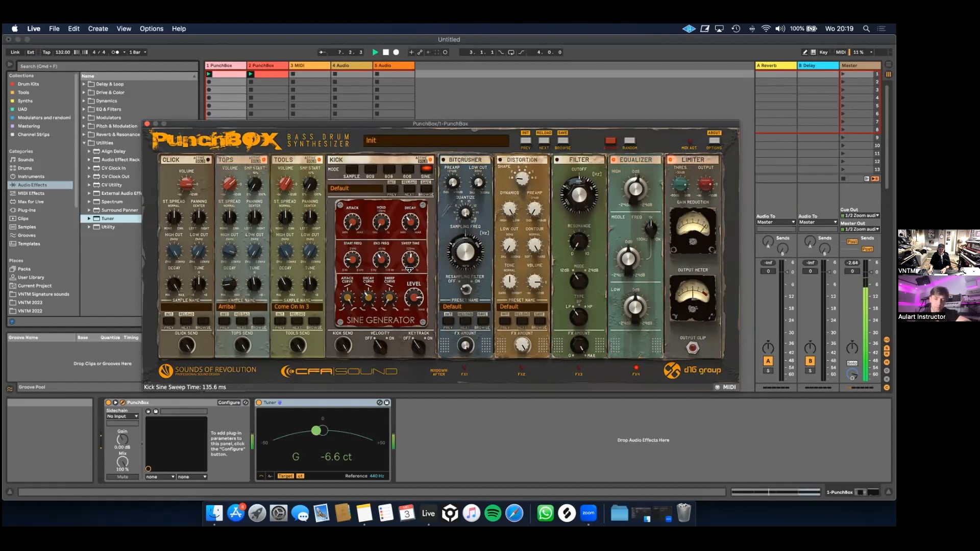The width and height of the screenshot is (980, 551).
Task: Open WhatsApp from the Dock
Action: click(x=545, y=513)
